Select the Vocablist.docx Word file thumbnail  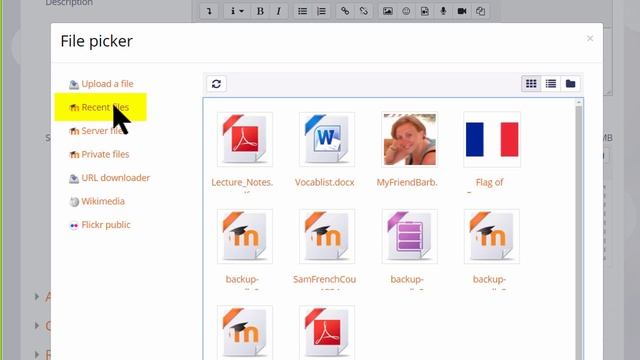pos(327,140)
